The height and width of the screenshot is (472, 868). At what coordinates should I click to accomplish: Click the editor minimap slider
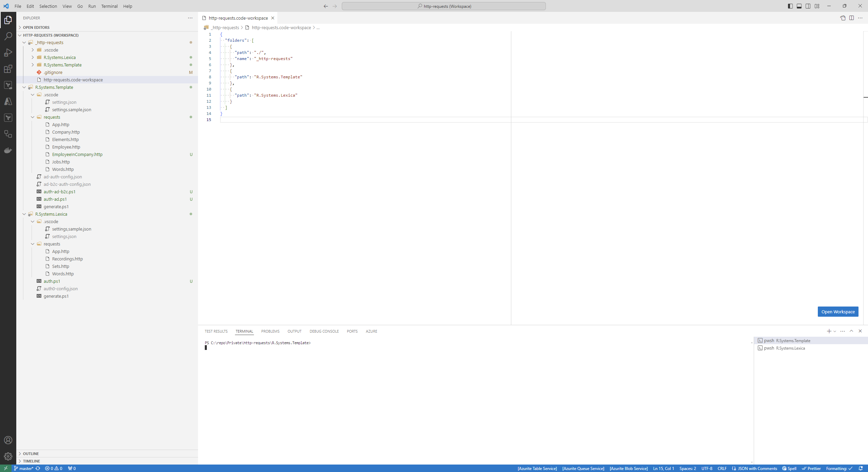(865, 68)
